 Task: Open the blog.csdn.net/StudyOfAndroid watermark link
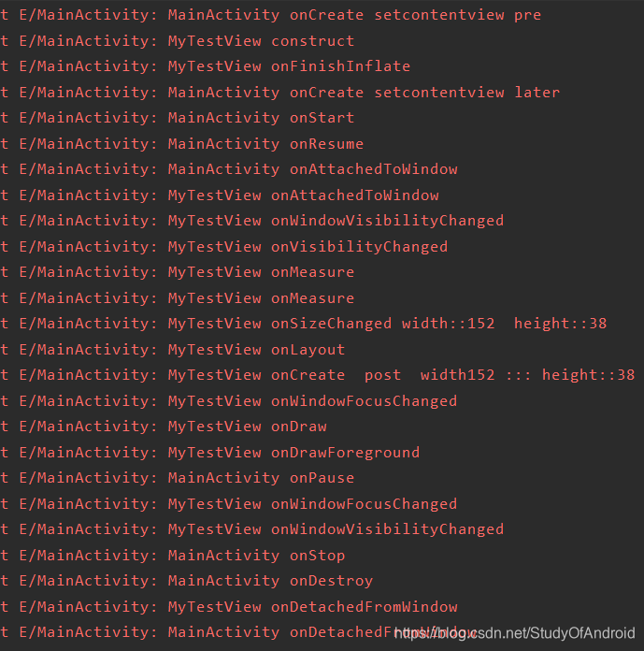click(x=514, y=633)
